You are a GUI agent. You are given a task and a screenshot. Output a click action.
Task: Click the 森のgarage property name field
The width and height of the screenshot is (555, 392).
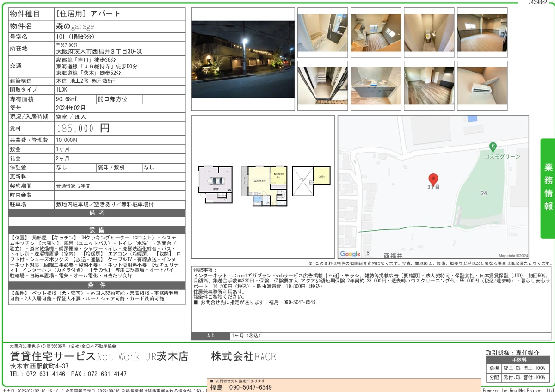pos(75,26)
